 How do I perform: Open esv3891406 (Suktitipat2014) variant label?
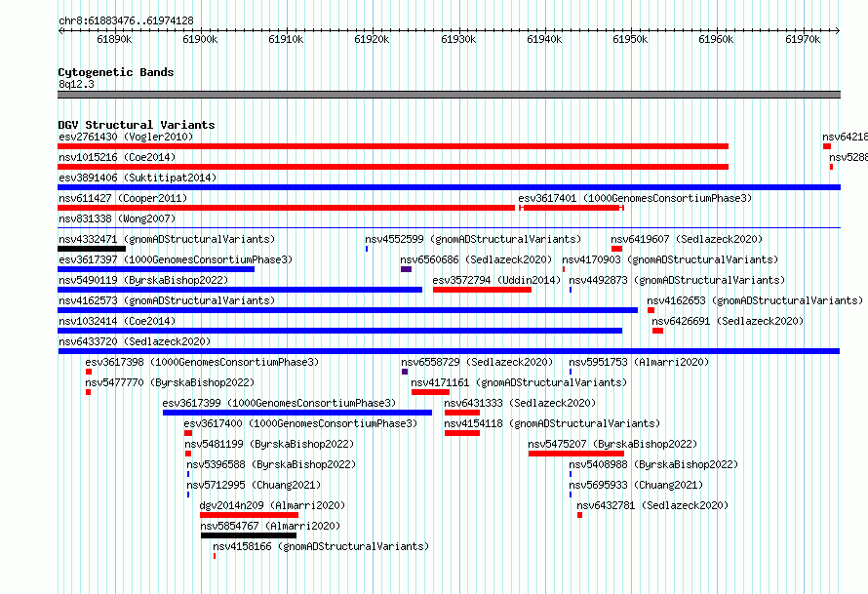138,178
